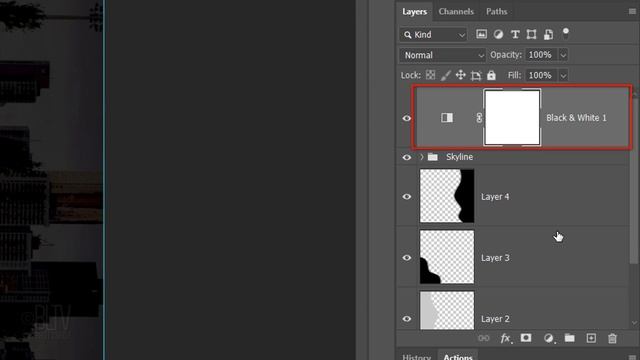Click the 'Black & White 1' layer name

pyautogui.click(x=576, y=118)
